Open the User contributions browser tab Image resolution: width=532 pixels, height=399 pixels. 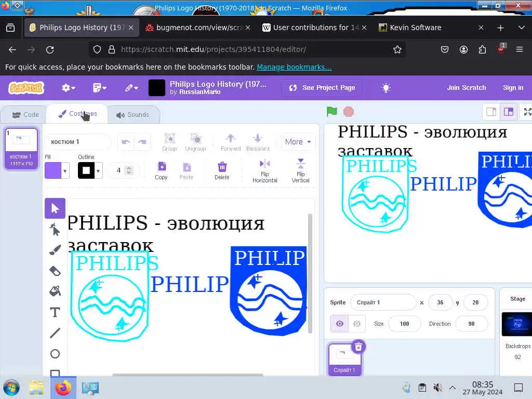(314, 28)
